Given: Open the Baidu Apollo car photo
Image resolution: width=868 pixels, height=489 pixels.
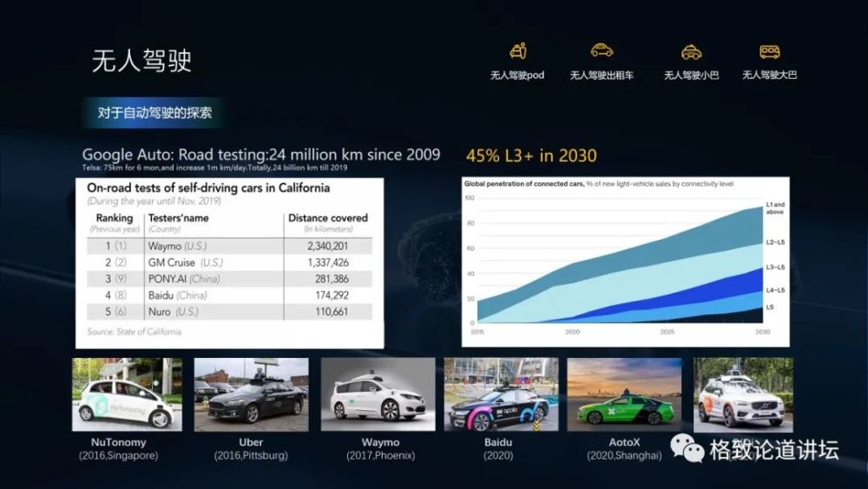Looking at the screenshot, I should tap(501, 394).
